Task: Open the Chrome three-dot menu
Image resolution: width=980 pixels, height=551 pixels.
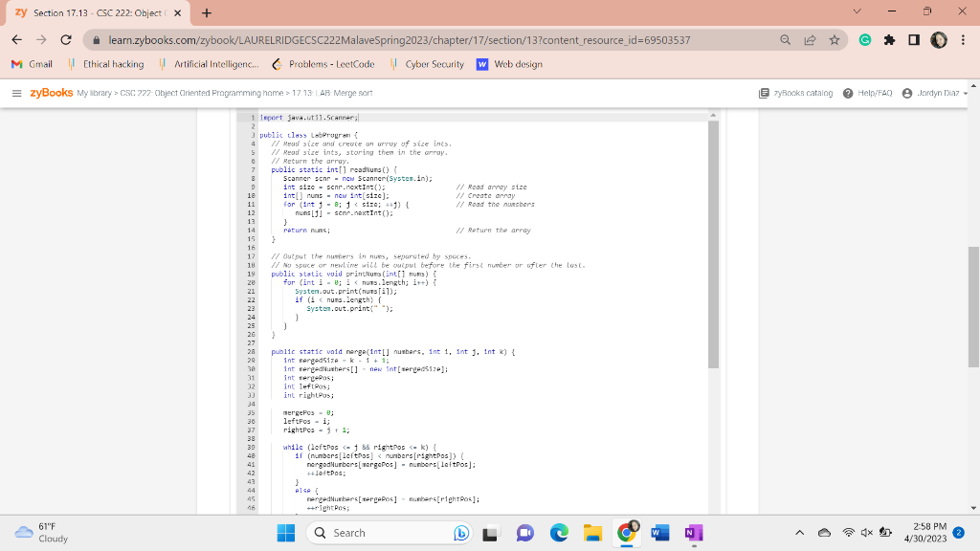Action: point(962,41)
